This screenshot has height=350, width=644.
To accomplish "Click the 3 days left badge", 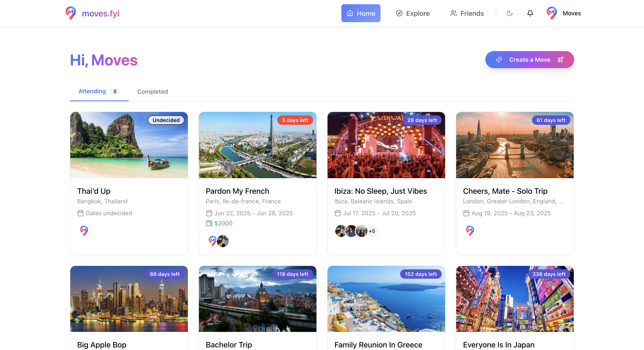I will point(295,120).
